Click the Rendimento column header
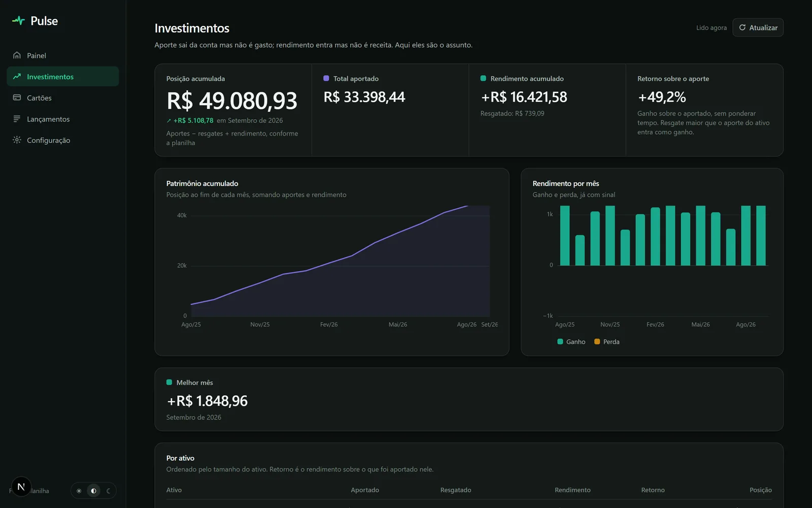812x508 pixels. (x=572, y=490)
